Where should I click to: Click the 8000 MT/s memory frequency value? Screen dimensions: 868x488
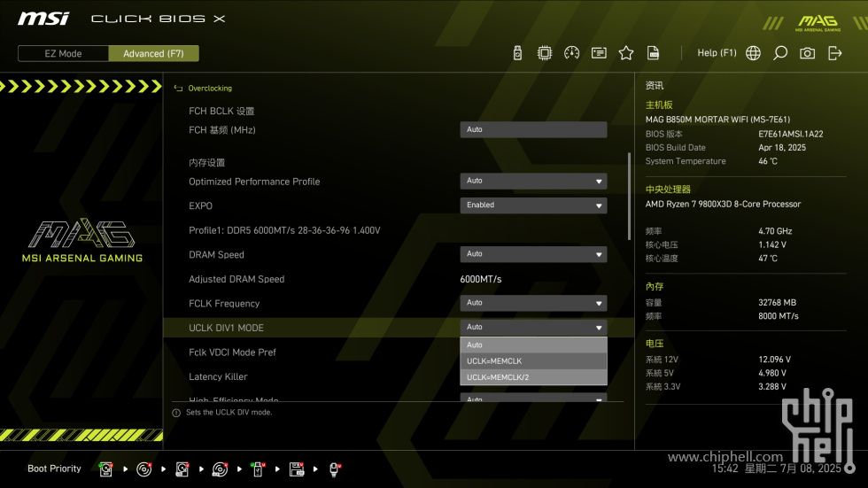779,316
